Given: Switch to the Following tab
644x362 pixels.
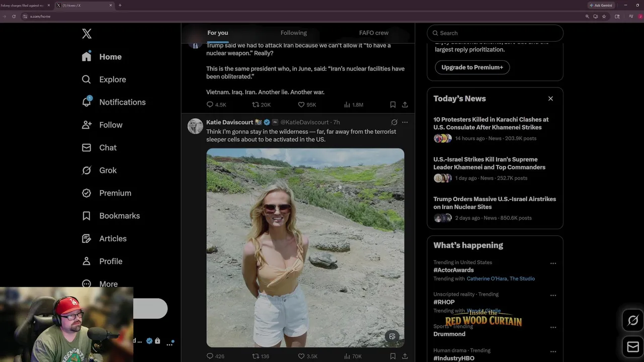Looking at the screenshot, I should click(294, 33).
